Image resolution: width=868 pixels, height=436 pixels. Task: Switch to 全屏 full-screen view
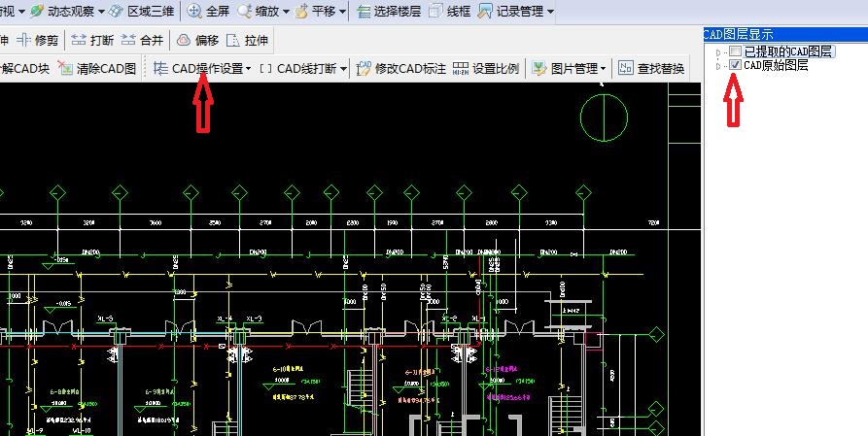coord(208,11)
